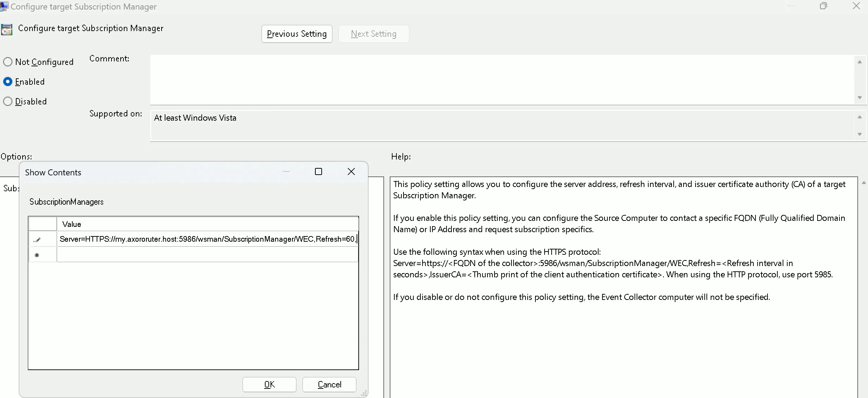This screenshot has height=398, width=868.
Task: Click the Show Contents dialog title
Action: [x=53, y=173]
